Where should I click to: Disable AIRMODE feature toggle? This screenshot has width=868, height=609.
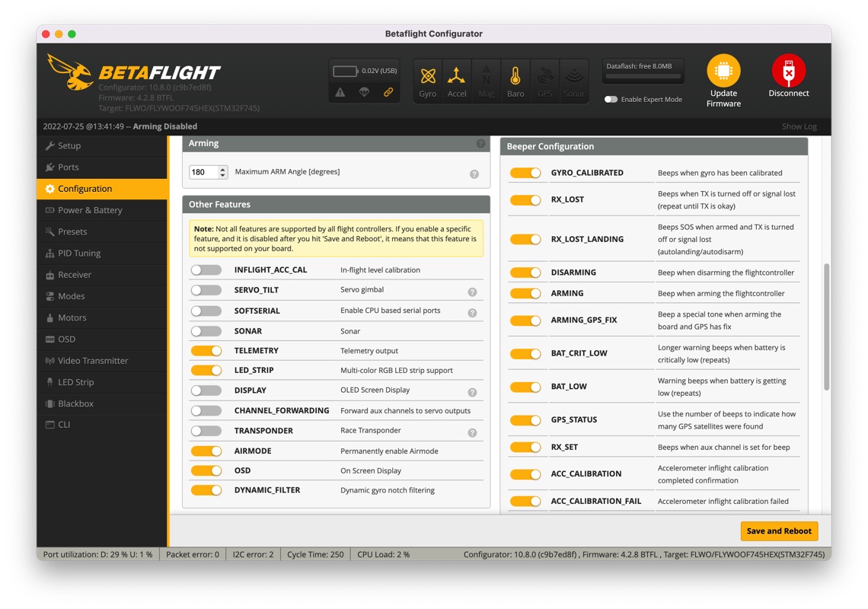(x=206, y=451)
